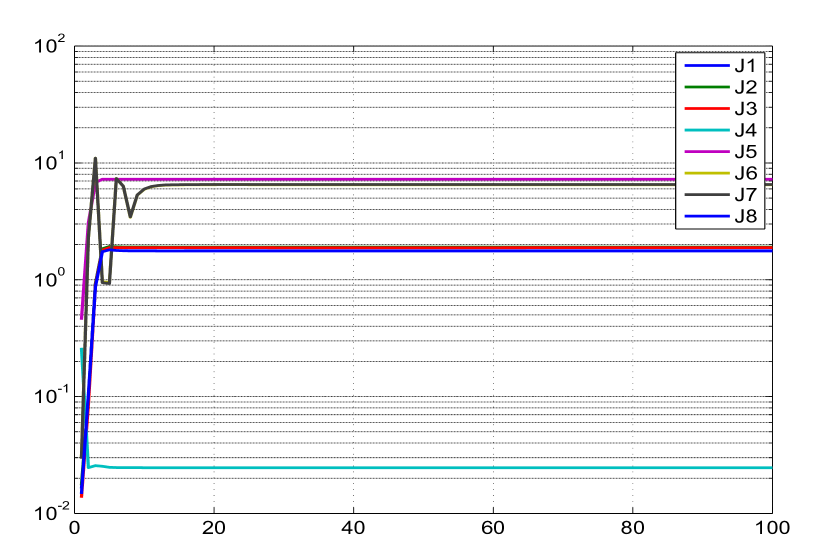This screenshot has height=554, width=830.
Task: Click the cyan J4 line sample in legend
Action: point(705,130)
